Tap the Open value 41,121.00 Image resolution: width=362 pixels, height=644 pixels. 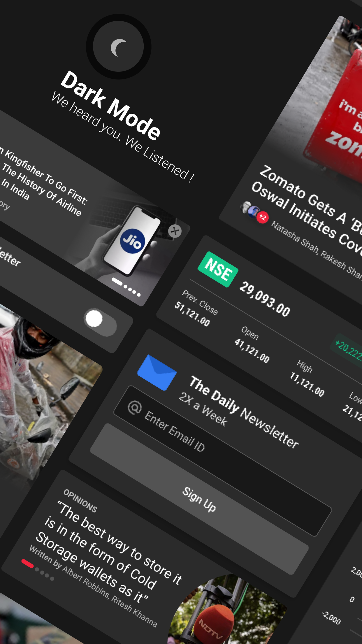point(252,350)
